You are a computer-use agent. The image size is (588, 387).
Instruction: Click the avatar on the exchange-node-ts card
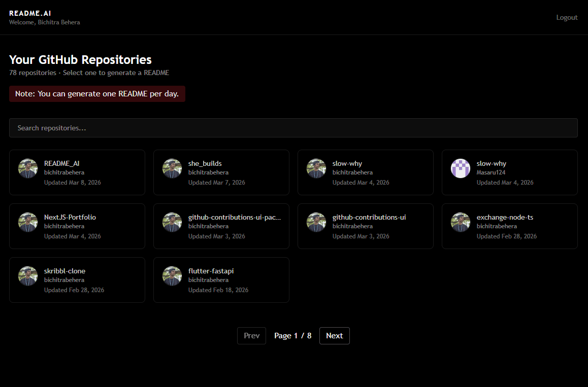461,222
